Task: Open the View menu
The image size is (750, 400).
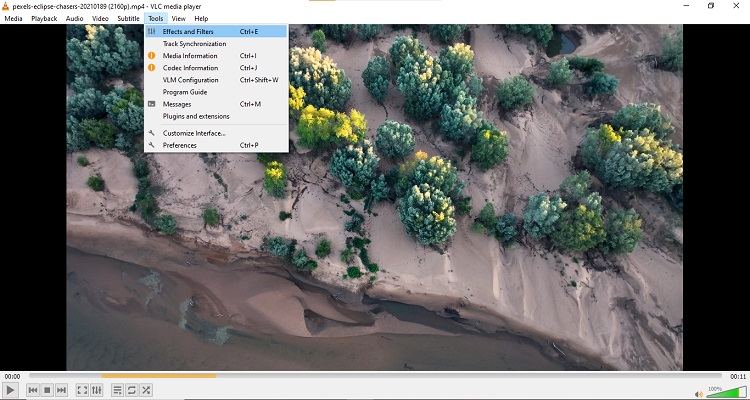Action: pos(178,19)
